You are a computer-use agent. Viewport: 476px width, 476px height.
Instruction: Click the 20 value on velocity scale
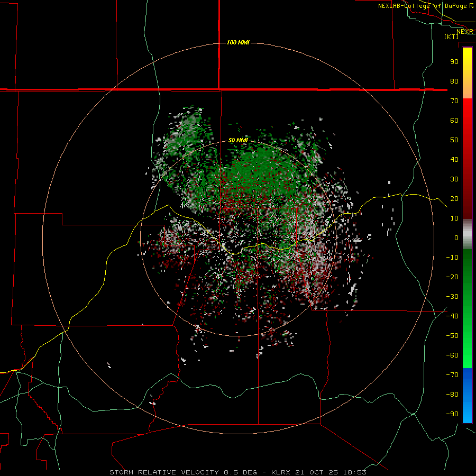tap(454, 198)
